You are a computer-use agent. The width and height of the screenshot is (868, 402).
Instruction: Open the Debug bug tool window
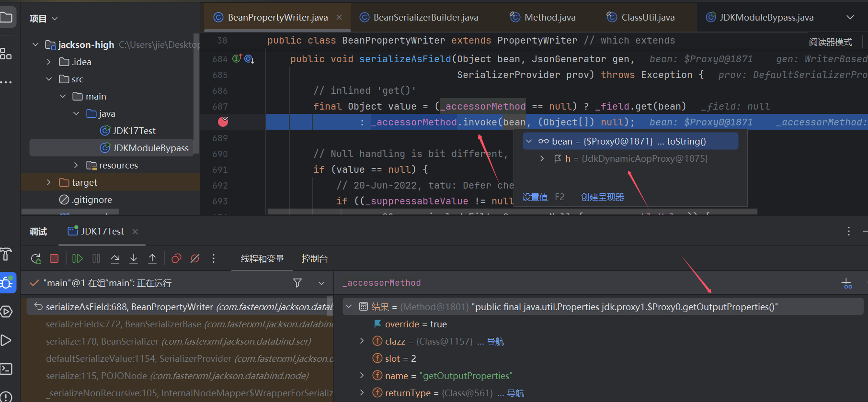point(7,283)
